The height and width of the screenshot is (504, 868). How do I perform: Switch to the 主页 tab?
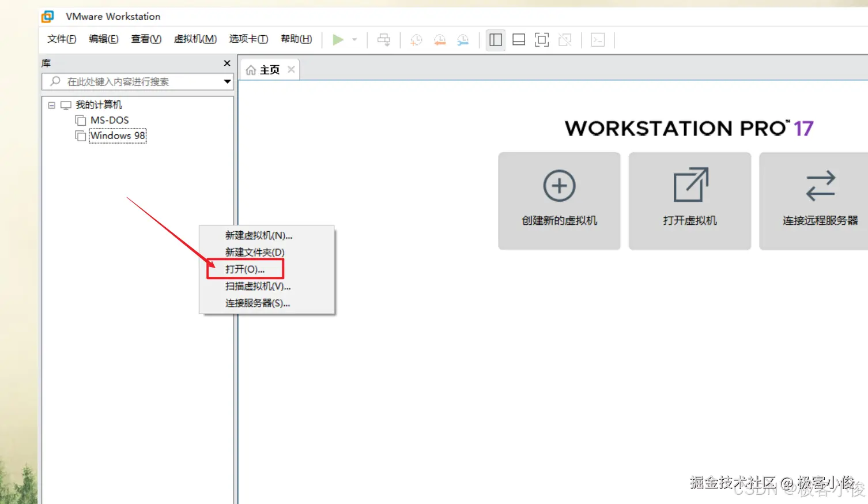269,70
